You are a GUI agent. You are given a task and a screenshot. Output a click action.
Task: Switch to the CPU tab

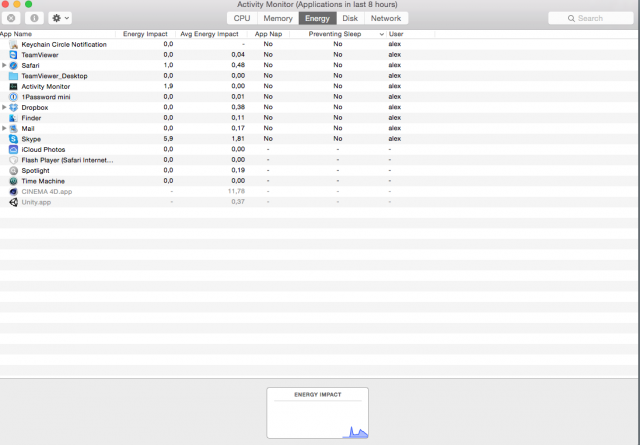242,18
